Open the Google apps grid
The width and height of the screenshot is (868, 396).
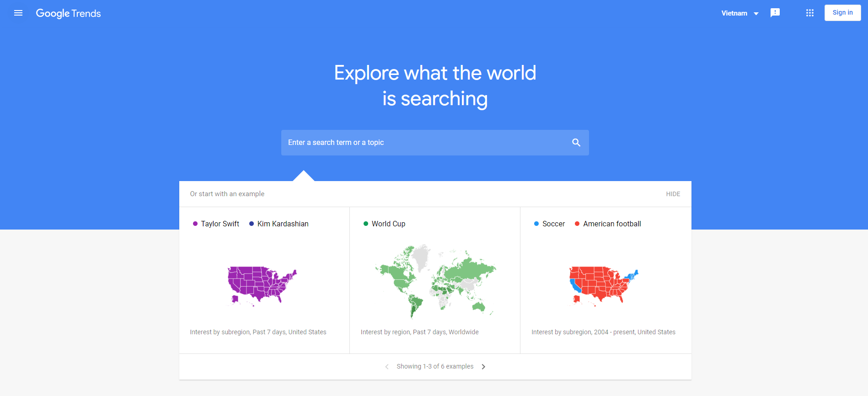[809, 13]
